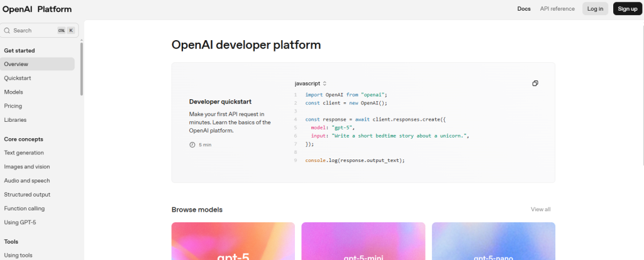Open the Docs tab in header
This screenshot has height=260, width=644.
(x=524, y=9)
